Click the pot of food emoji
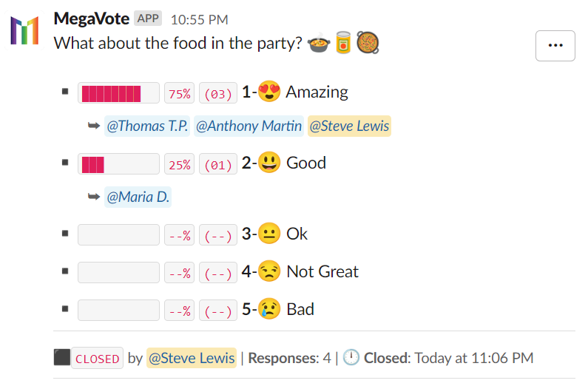Viewport: 588px width, 386px height. coord(319,42)
